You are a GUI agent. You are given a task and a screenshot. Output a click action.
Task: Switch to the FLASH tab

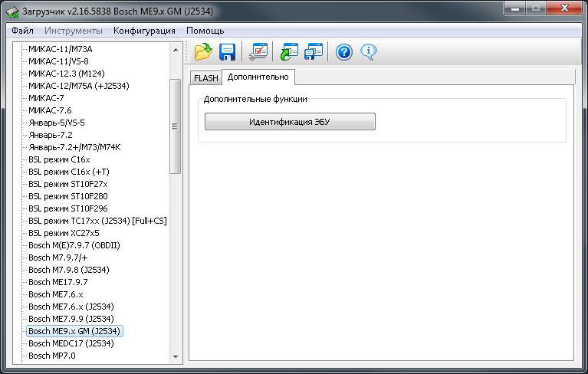tap(205, 78)
